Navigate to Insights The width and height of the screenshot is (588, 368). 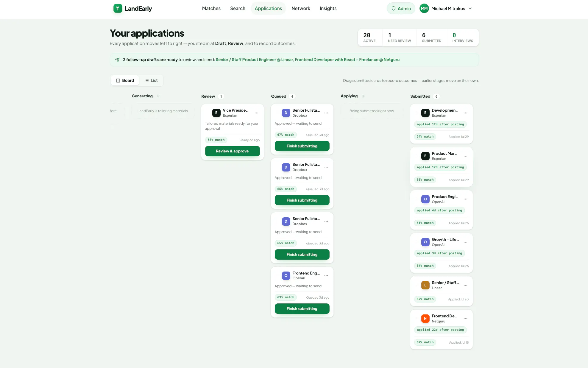point(328,8)
